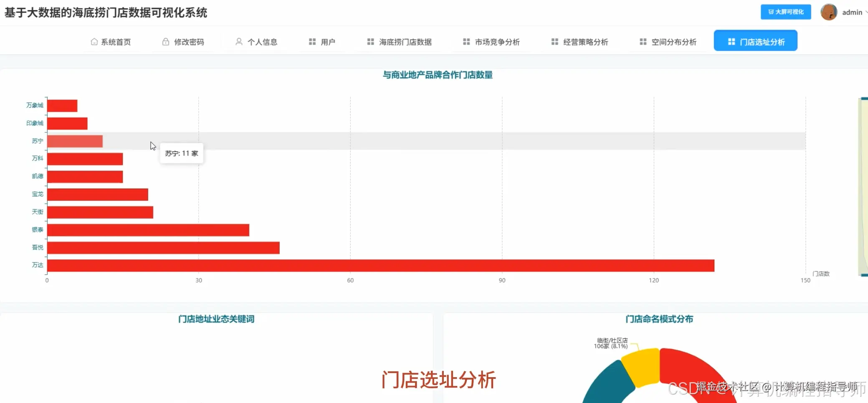Click the 临街/社区店 106家 label
The image size is (868, 403).
pyautogui.click(x=611, y=343)
